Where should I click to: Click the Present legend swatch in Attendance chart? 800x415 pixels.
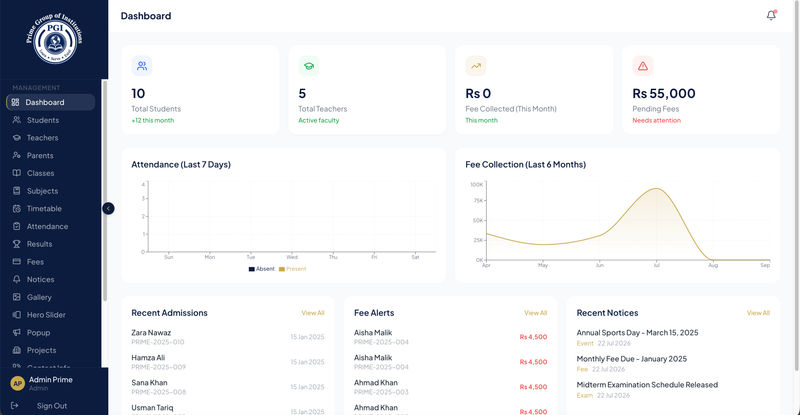point(282,269)
